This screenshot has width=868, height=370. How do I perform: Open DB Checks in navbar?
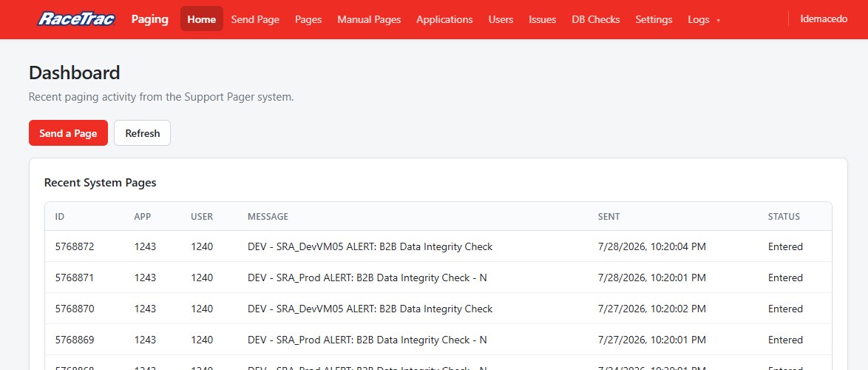coord(596,19)
